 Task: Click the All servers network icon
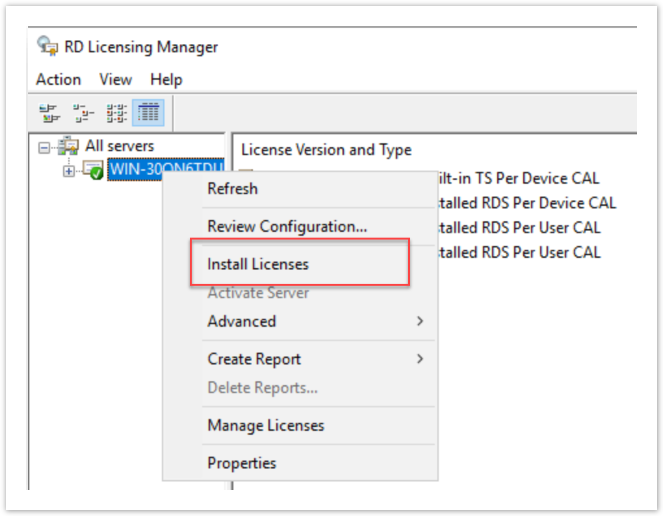[x=70, y=146]
